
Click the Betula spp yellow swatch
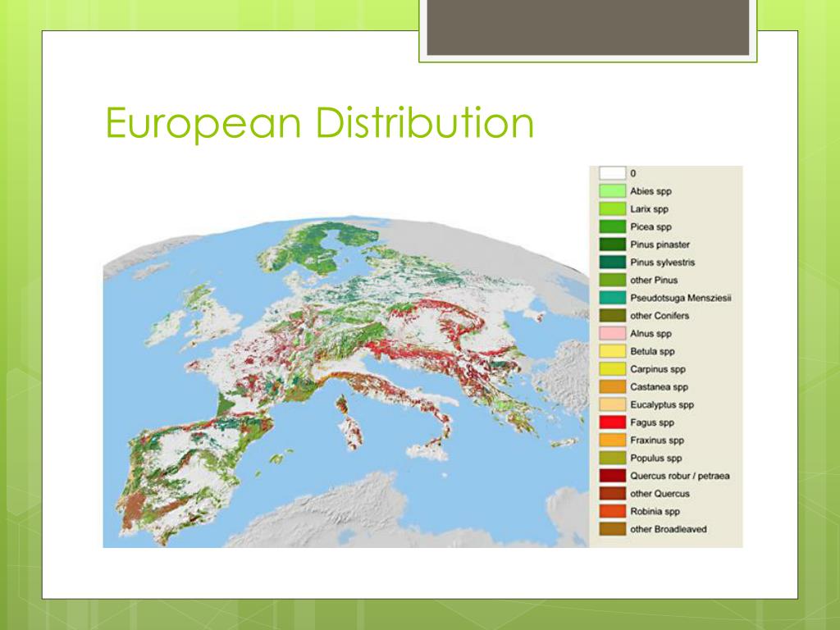pyautogui.click(x=612, y=351)
